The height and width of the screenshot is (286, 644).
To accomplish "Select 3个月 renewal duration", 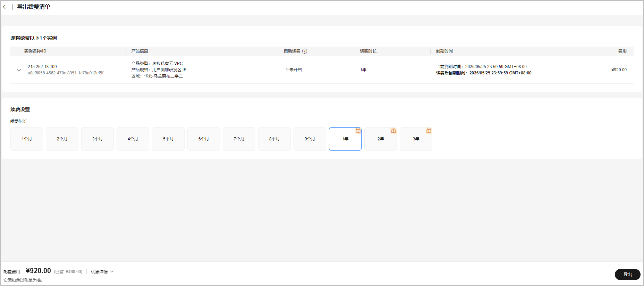I will (x=98, y=139).
